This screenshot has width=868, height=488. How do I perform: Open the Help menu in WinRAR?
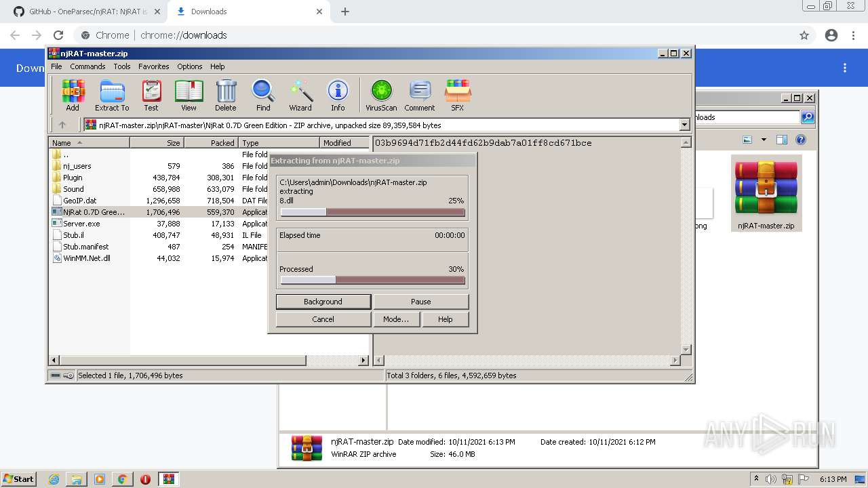[x=217, y=66]
